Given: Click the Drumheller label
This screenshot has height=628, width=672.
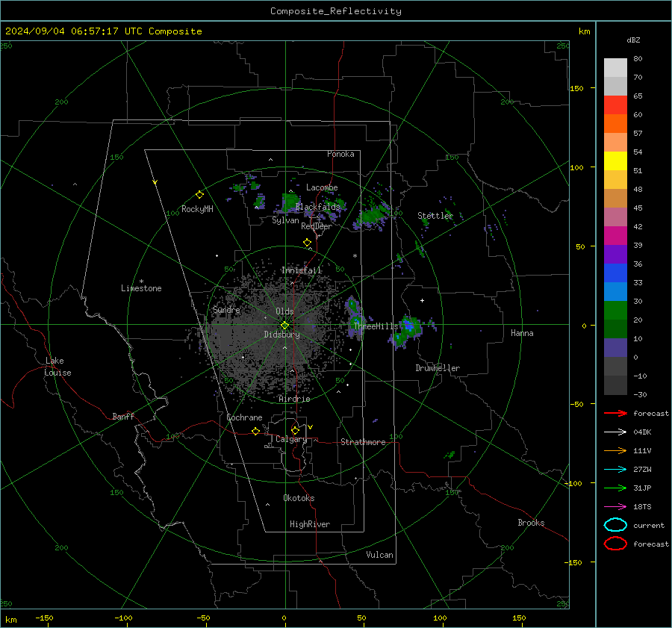Looking at the screenshot, I should pyautogui.click(x=438, y=368).
